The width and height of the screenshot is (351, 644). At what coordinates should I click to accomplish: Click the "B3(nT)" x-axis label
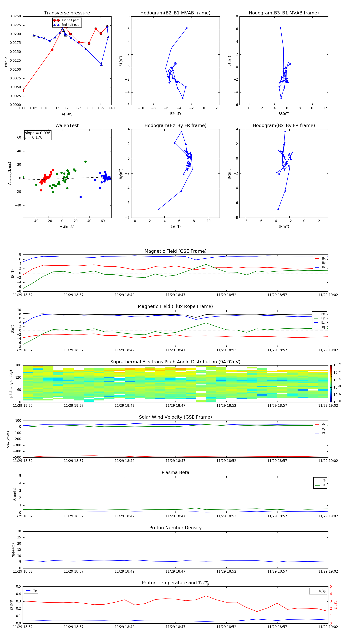tap(284, 114)
